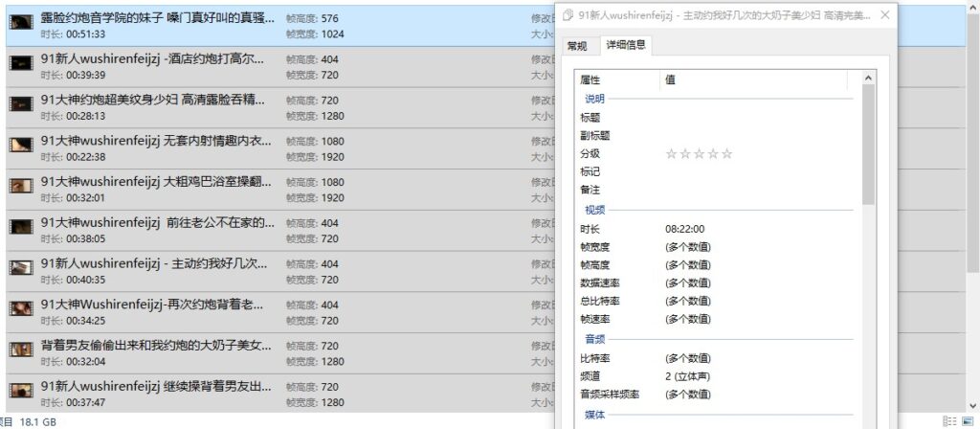The height and width of the screenshot is (429, 980).
Task: Select the 音频采样频率 property row
Action: (x=718, y=395)
